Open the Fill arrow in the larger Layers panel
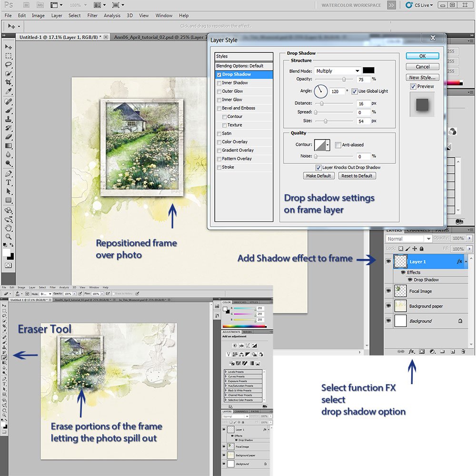Viewport: 476px width, 476px height. pyautogui.click(x=470, y=248)
